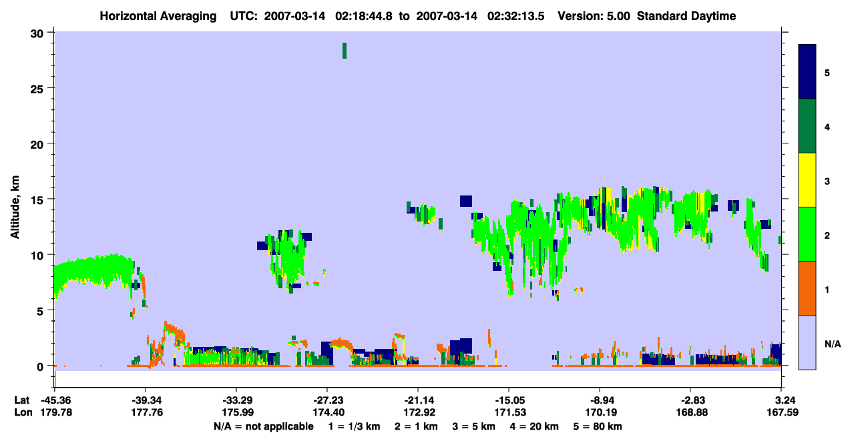Click the '4 = 20 km' legend note
This screenshot has width=868, height=445.
pos(533,426)
